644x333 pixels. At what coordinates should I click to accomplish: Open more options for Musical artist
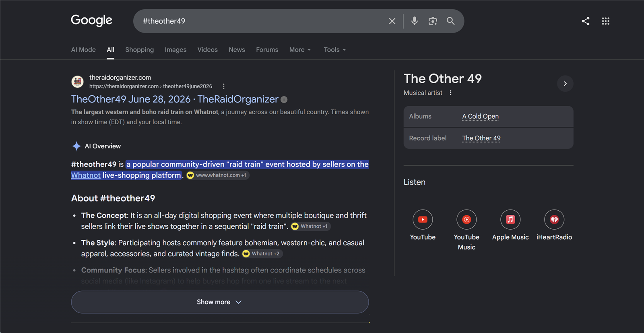(450, 93)
